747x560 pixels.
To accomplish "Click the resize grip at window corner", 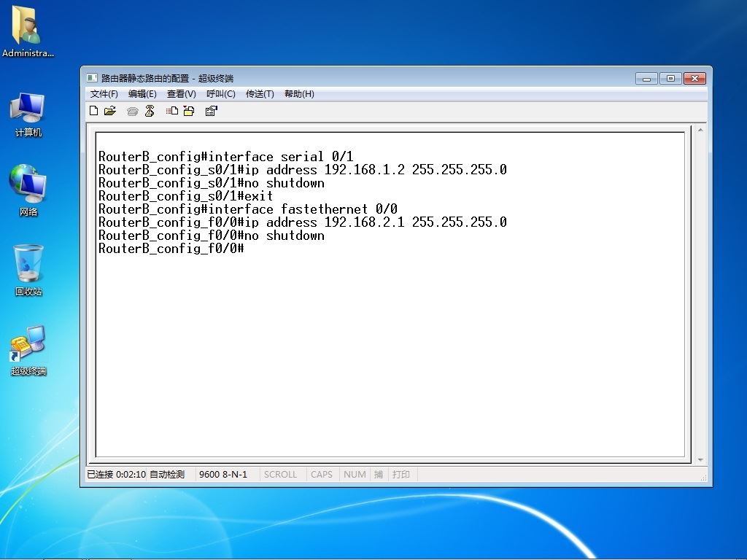I will [703, 478].
